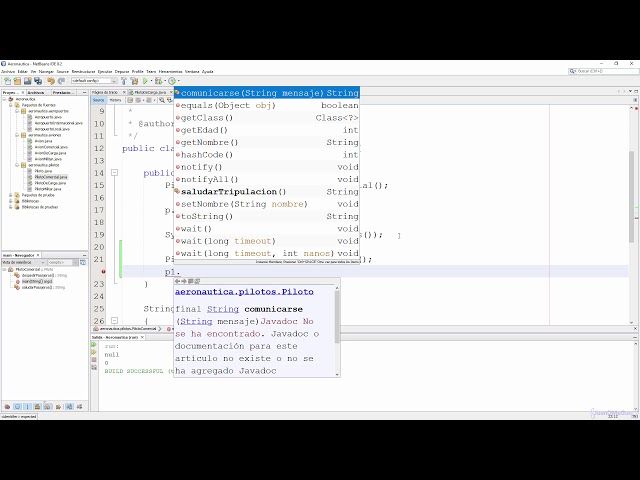The width and height of the screenshot is (640, 480).
Task: Switch to the Archivos tab
Action: [x=36, y=93]
